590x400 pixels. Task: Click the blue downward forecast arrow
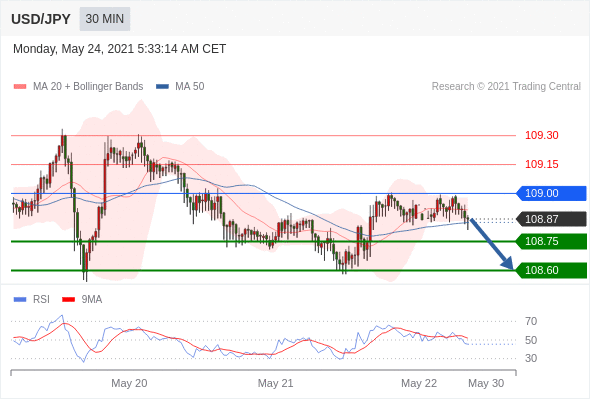click(492, 244)
